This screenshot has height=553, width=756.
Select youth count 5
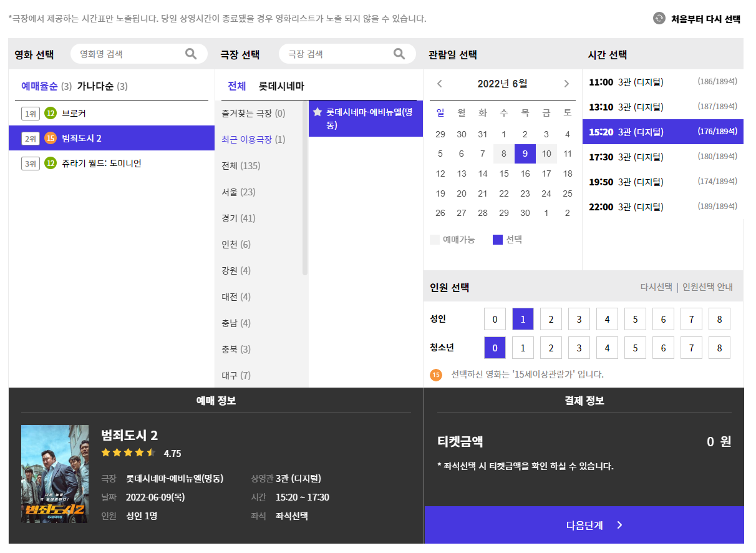click(x=635, y=348)
